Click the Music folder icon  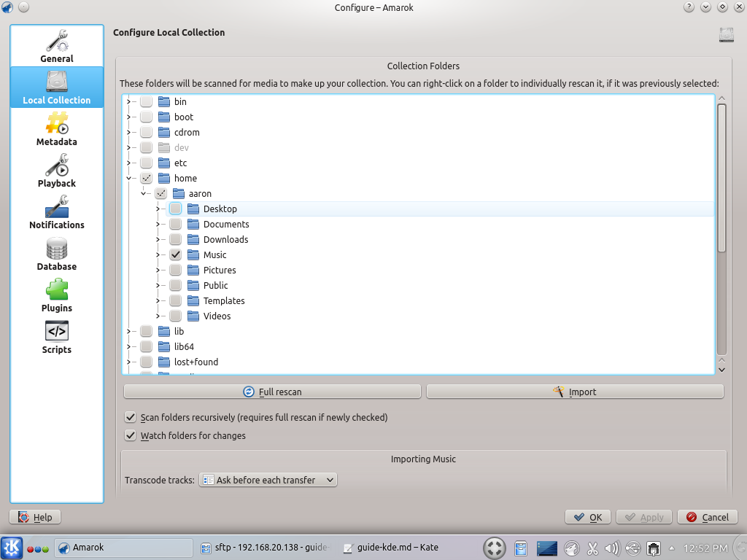pos(193,254)
